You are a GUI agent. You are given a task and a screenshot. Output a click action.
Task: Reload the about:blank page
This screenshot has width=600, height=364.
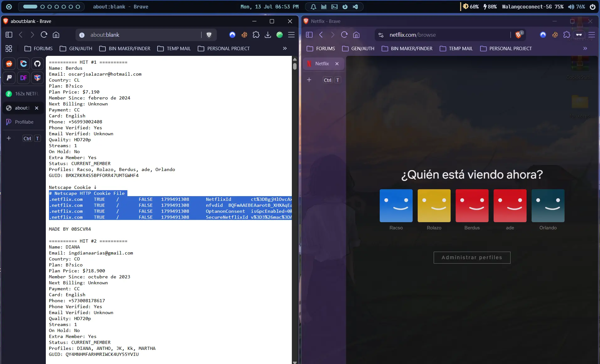coord(44,35)
